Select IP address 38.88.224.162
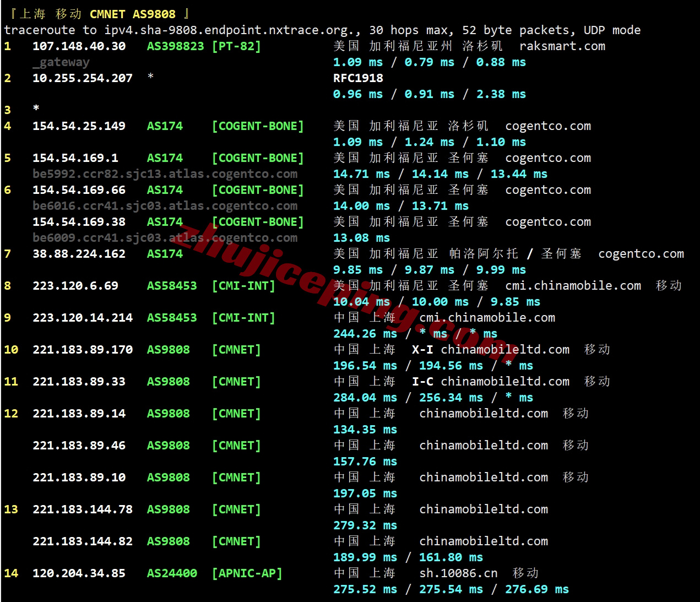Image resolution: width=700 pixels, height=602 pixels. [79, 254]
